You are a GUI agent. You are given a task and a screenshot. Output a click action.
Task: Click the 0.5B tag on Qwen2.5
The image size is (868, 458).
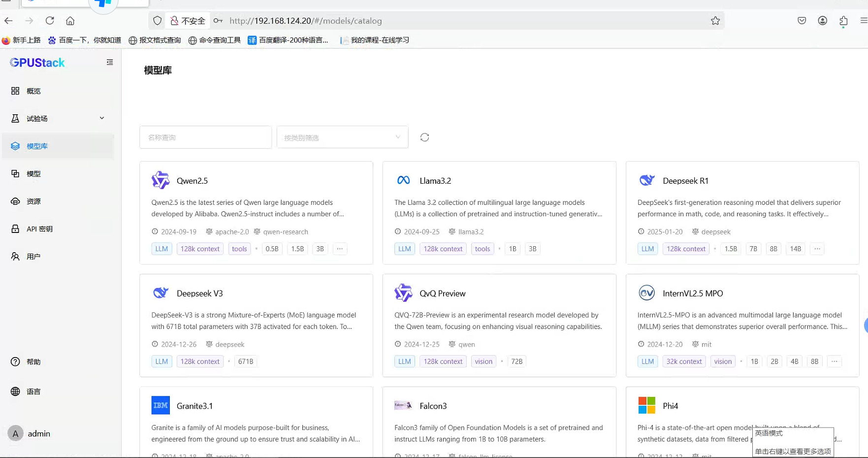click(272, 249)
